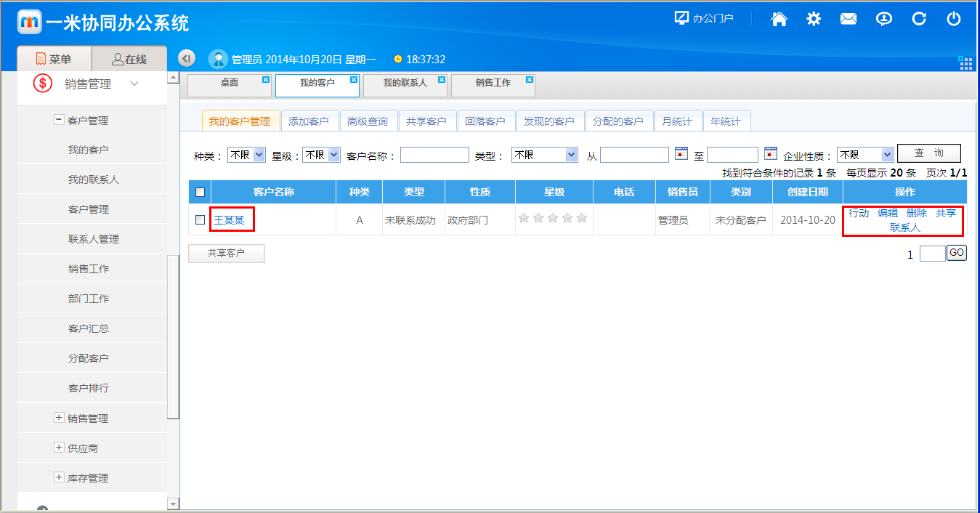Expand the 销售管理 tree node
The image size is (980, 513).
pos(59,418)
